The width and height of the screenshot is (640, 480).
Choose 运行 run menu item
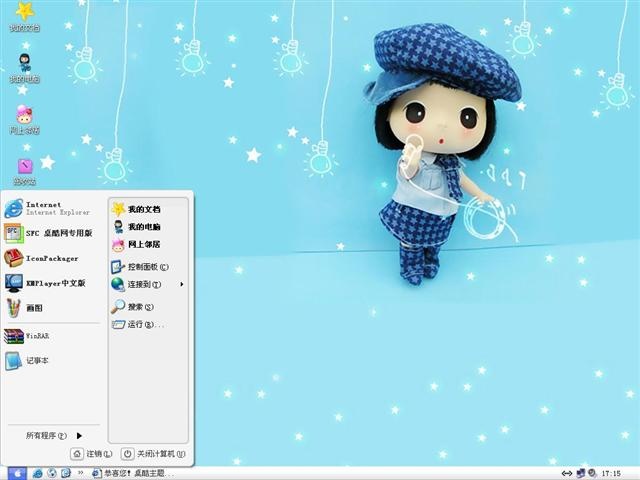pyautogui.click(x=148, y=325)
